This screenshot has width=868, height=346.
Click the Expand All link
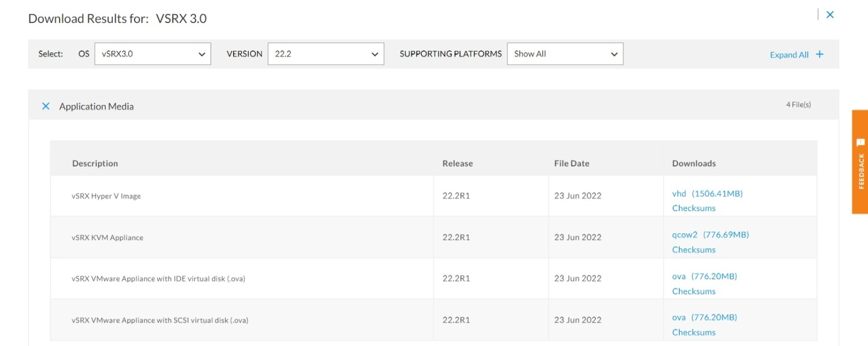point(789,55)
